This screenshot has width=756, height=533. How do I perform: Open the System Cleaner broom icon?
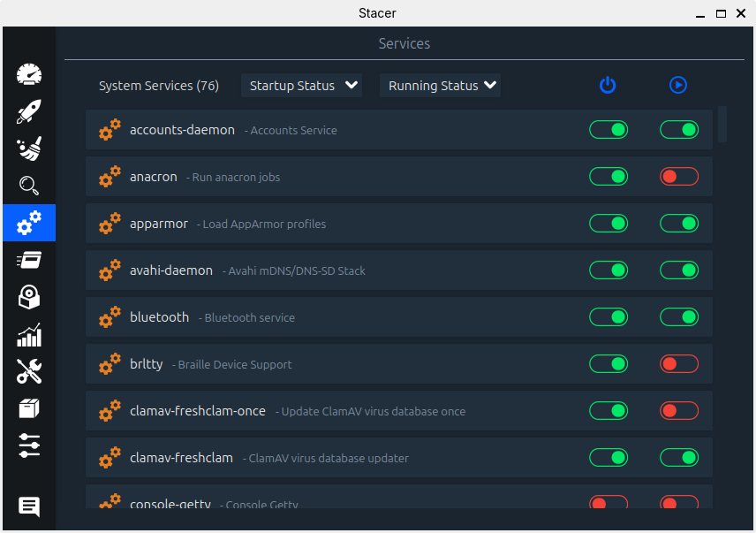click(29, 148)
